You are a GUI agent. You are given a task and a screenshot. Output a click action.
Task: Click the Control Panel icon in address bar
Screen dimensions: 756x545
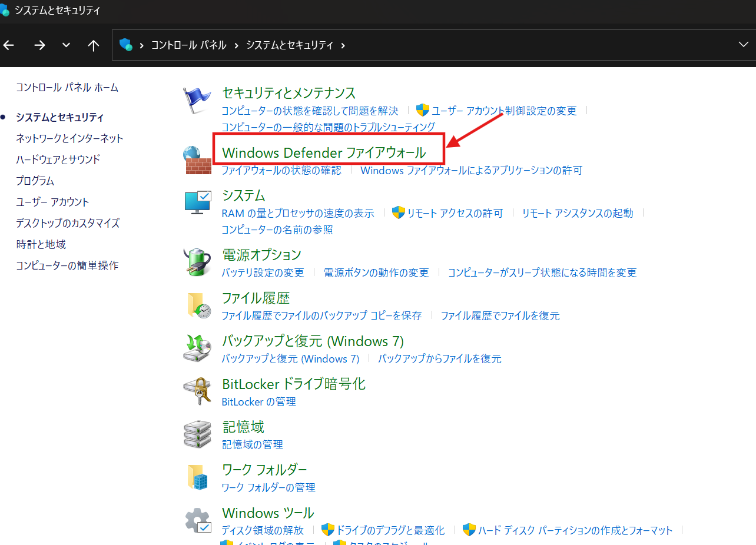(x=125, y=45)
